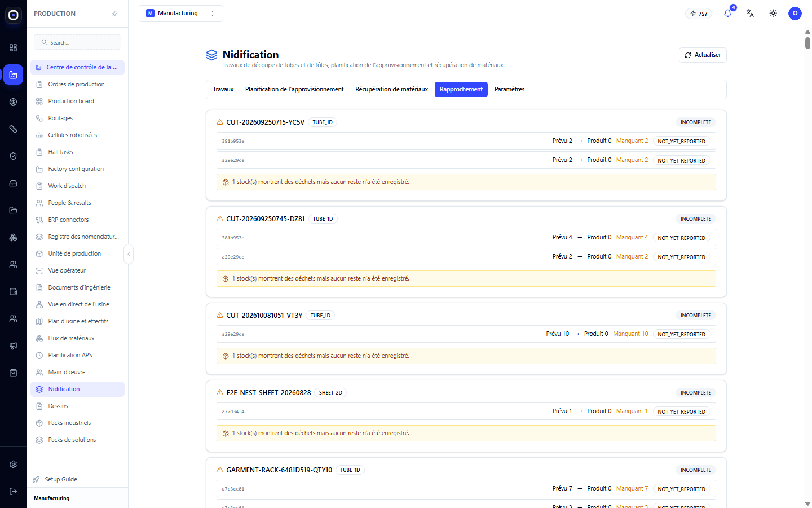This screenshot has height=508, width=812.
Task: Click the SHEET_2D badge on E2E-NEST-SHEET-20260828
Action: [330, 393]
